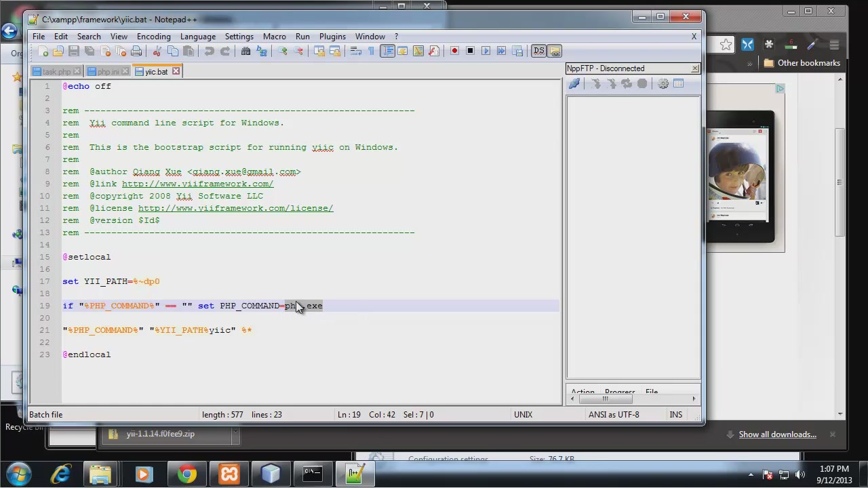Run macro multiple times icon
The width and height of the screenshot is (868, 488).
click(x=501, y=52)
